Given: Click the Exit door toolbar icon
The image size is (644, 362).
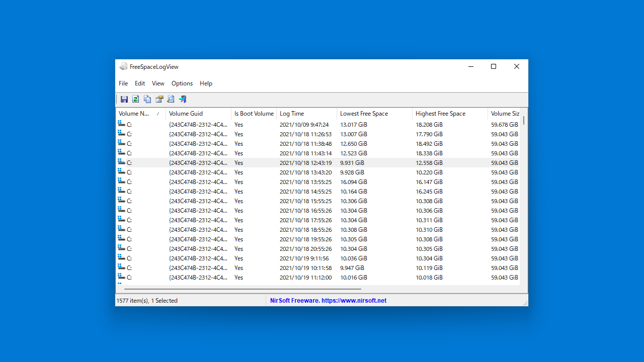Looking at the screenshot, I should point(183,100).
